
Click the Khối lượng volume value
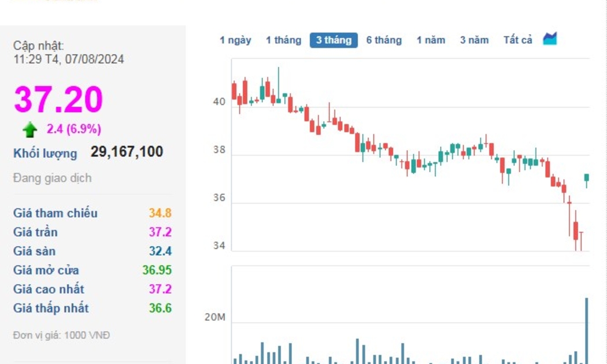(127, 153)
